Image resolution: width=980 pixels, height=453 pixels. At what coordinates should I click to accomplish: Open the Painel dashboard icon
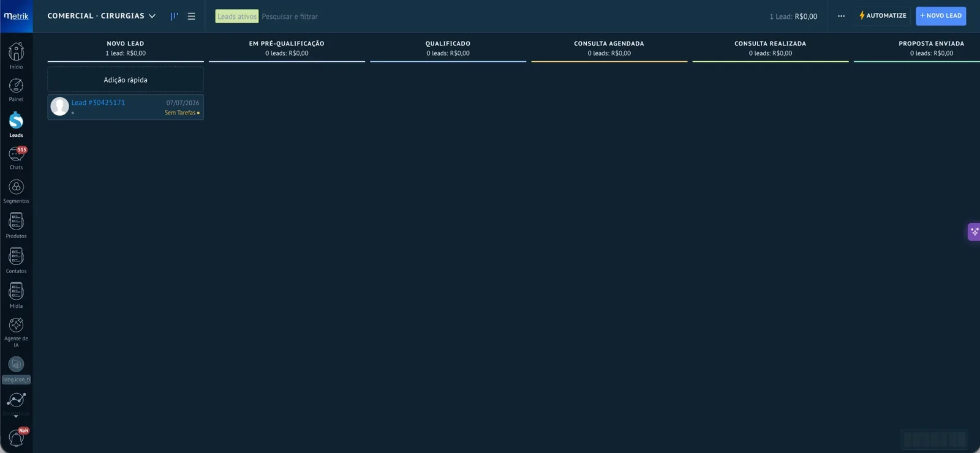click(16, 90)
